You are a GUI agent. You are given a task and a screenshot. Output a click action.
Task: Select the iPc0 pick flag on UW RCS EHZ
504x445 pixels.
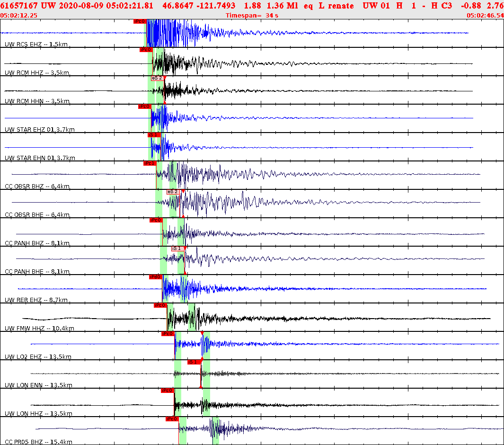(139, 21)
